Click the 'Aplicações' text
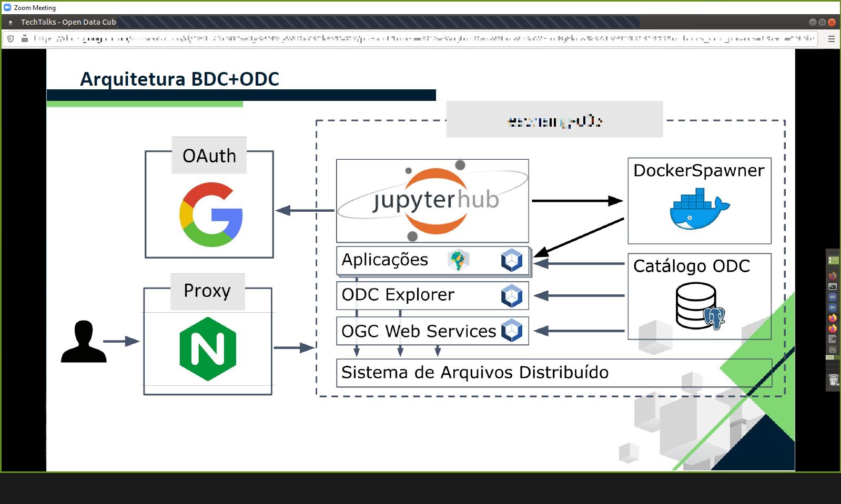The image size is (841, 504). pos(385,260)
